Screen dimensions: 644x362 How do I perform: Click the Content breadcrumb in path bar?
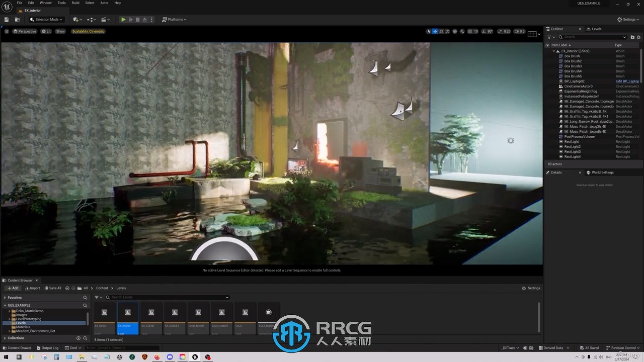[x=102, y=288]
